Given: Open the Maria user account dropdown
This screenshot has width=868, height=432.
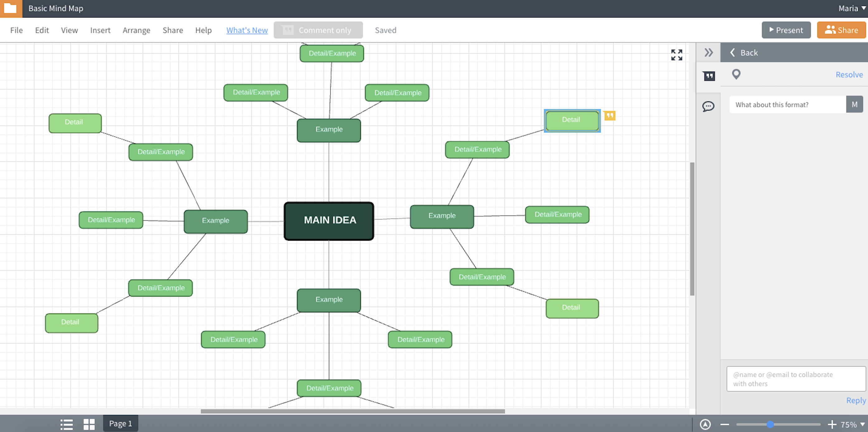Looking at the screenshot, I should click(851, 8).
